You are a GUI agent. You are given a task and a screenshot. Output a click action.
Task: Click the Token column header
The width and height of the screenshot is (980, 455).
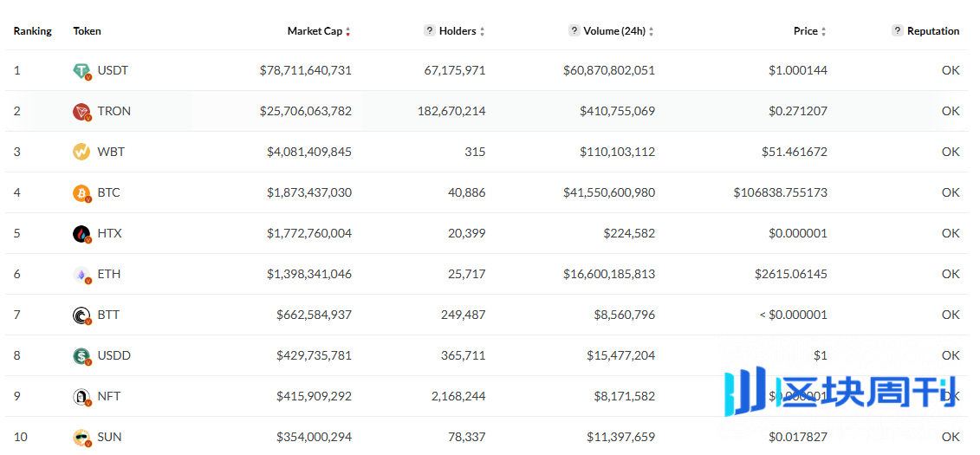coord(87,30)
